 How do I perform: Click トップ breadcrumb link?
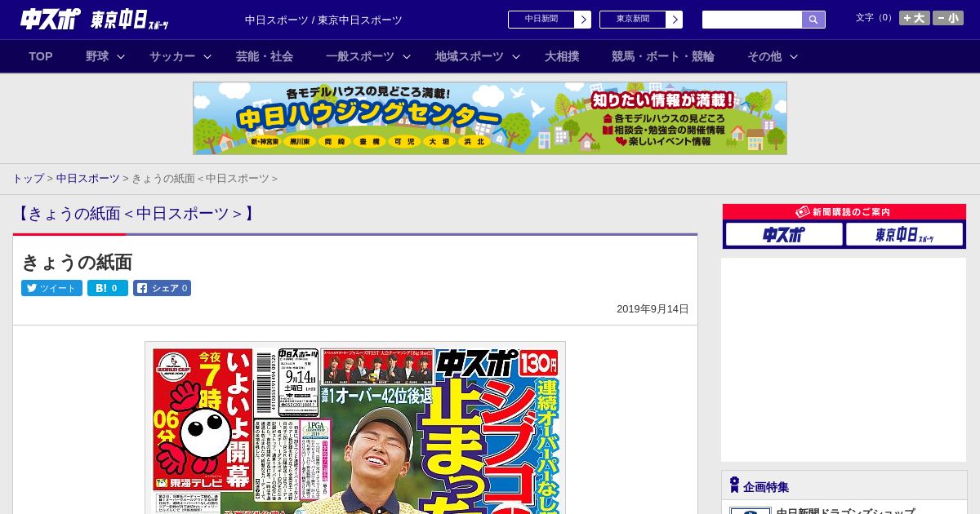28,178
